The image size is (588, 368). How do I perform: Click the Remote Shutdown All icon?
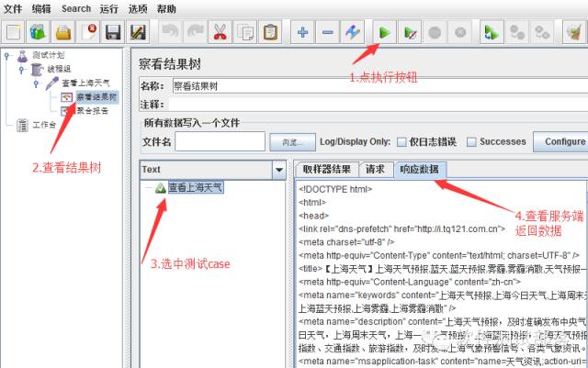542,32
